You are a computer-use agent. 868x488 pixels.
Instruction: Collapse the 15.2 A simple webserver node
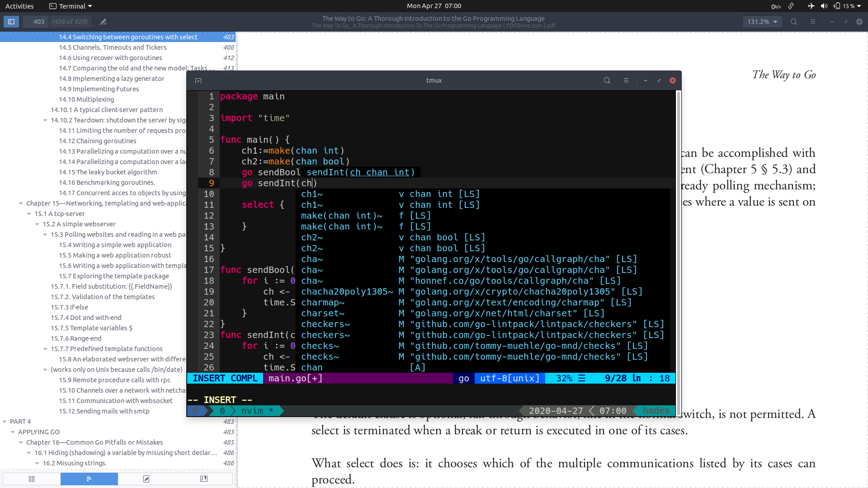[37, 224]
